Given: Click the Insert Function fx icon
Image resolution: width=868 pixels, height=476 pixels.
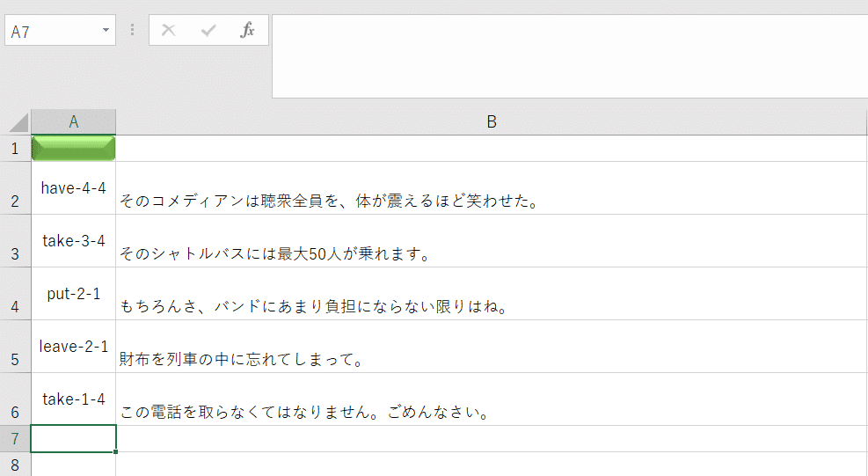Looking at the screenshot, I should point(247,30).
